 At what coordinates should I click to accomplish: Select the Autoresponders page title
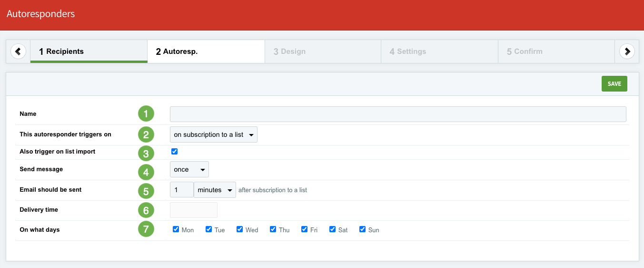click(x=40, y=14)
